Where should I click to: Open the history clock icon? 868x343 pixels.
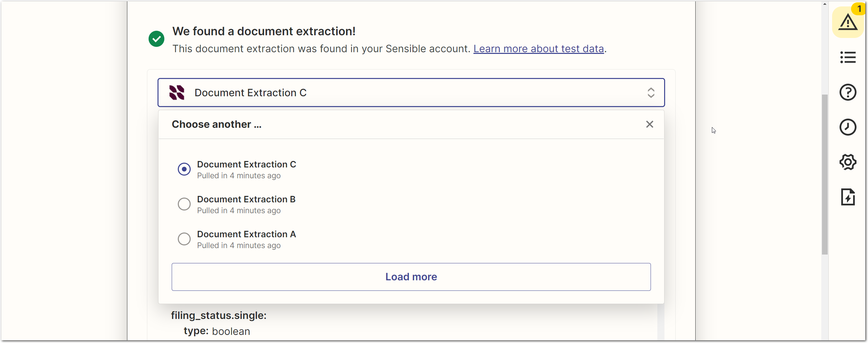848,127
